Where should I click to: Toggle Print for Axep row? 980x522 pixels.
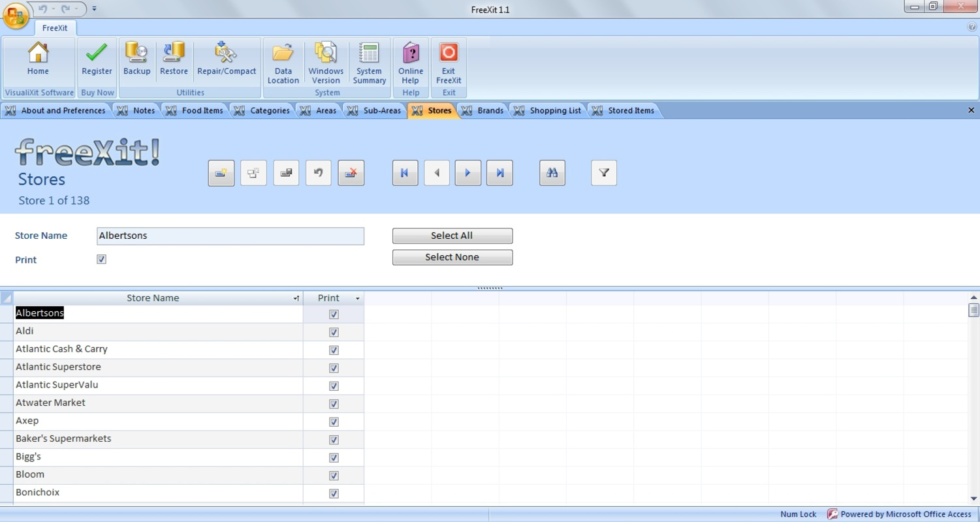tap(334, 422)
